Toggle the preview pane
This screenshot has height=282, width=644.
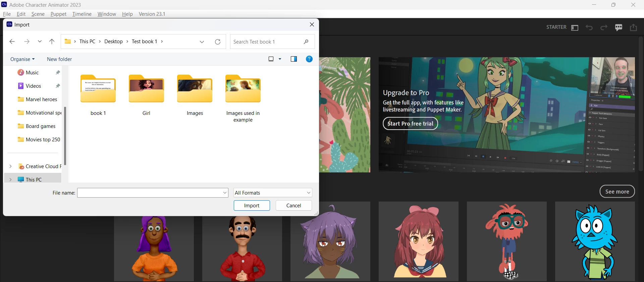[294, 59]
